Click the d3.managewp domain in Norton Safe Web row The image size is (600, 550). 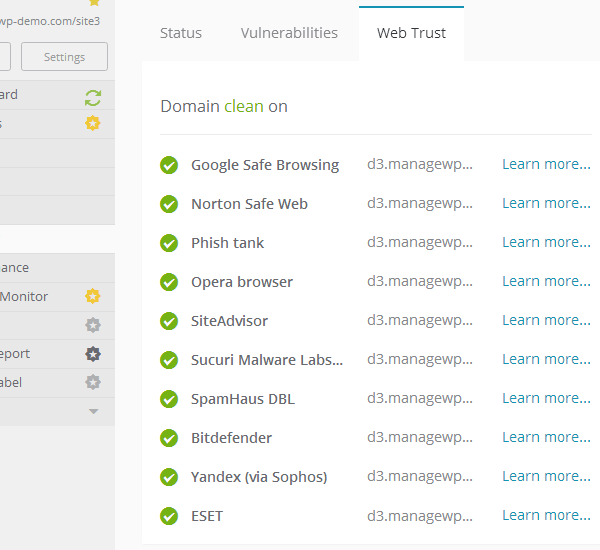(420, 204)
